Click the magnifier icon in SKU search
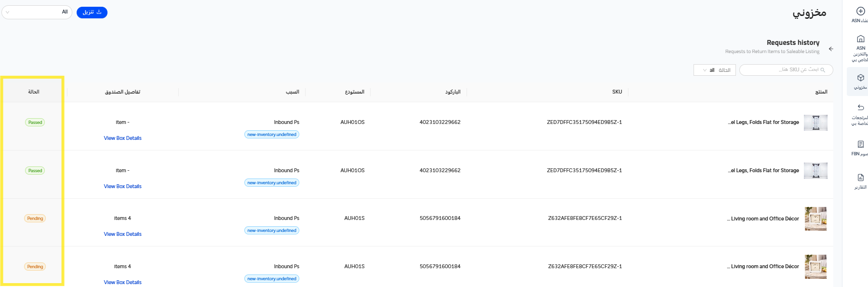Image resolution: width=868 pixels, height=287 pixels. pos(823,70)
